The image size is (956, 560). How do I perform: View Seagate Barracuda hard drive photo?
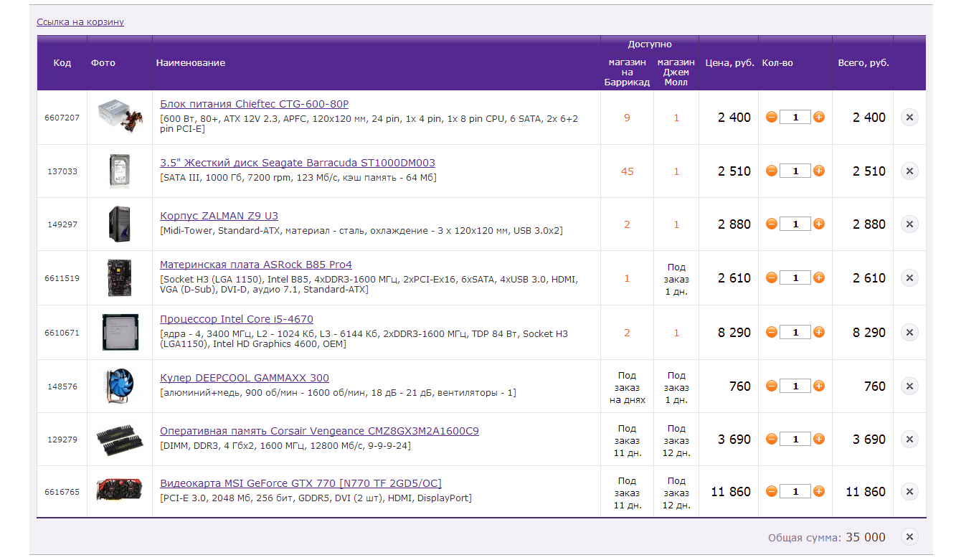point(120,171)
